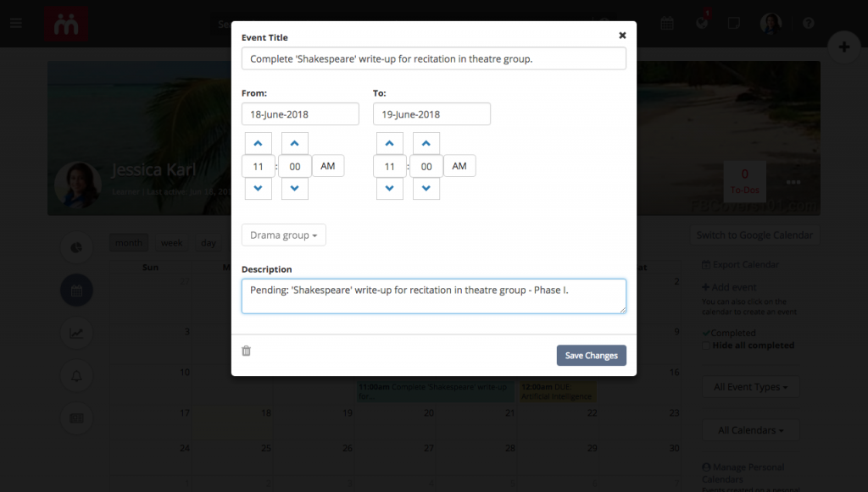This screenshot has width=868, height=492.
Task: Increase the To minutes with up arrow
Action: (x=426, y=143)
